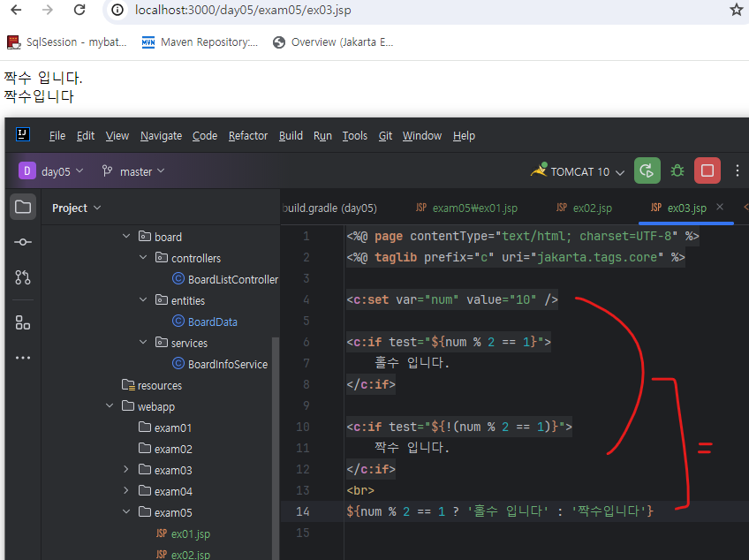
Task: Click the rerun TOMCAT 10 green button
Action: click(x=647, y=170)
